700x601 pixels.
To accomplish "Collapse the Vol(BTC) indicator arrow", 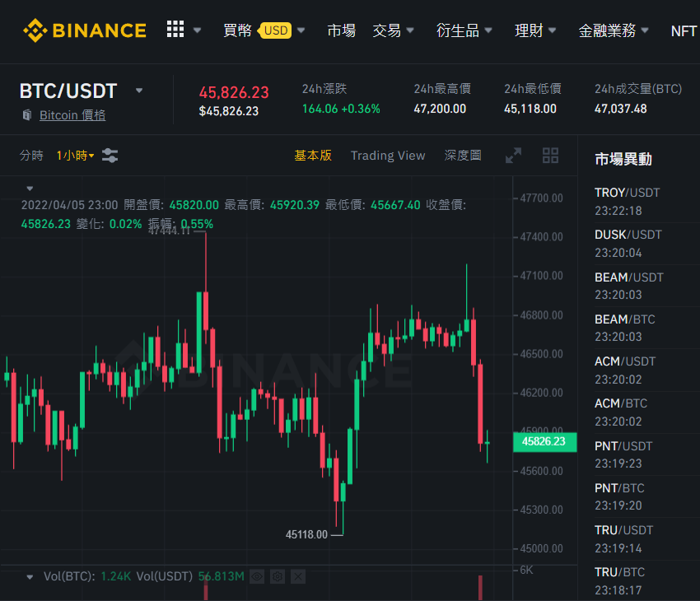I will point(30,577).
